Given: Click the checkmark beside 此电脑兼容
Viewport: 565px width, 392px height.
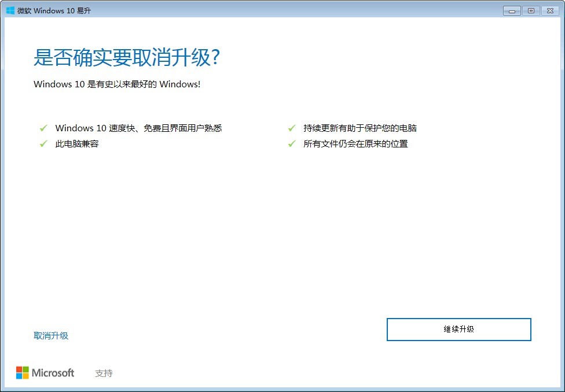Looking at the screenshot, I should pos(43,143).
